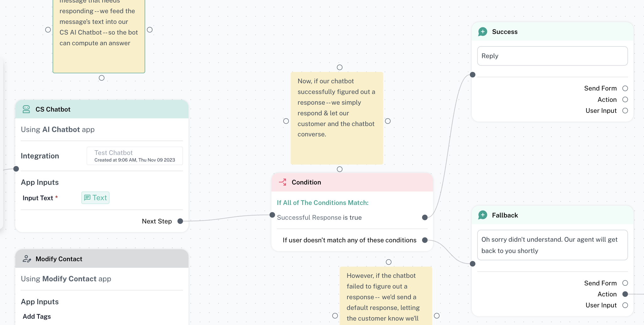
Task: Click the Success node message icon
Action: point(483,32)
